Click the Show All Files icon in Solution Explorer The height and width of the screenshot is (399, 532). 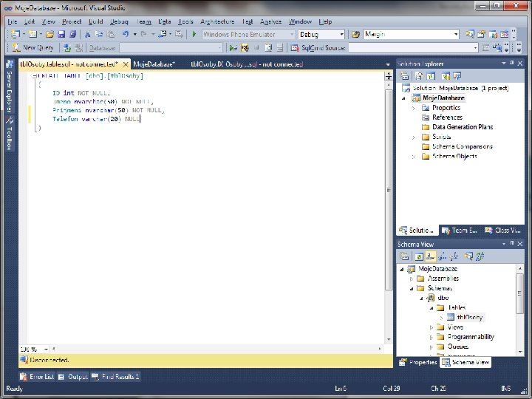(x=419, y=76)
